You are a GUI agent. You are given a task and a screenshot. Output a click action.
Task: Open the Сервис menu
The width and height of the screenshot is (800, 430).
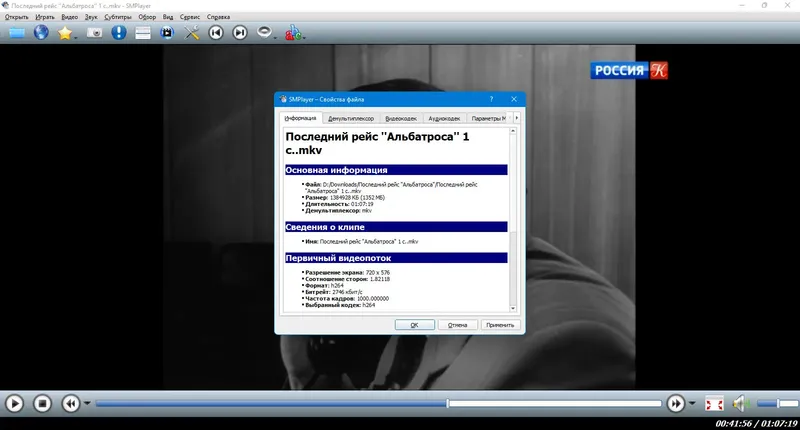click(190, 17)
